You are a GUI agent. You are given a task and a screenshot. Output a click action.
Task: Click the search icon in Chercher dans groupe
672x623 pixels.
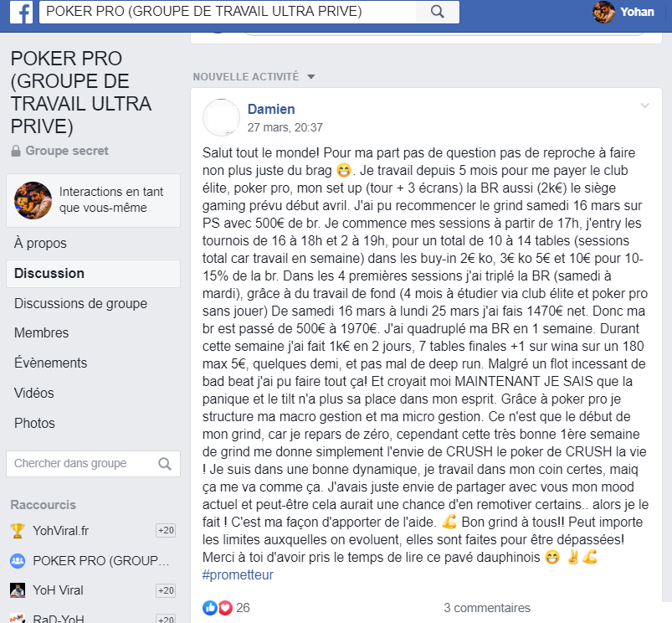pos(165,464)
